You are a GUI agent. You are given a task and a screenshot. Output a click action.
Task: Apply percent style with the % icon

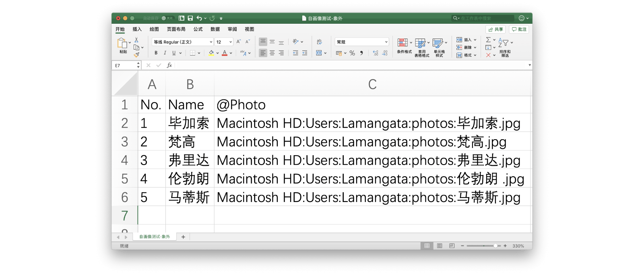(352, 53)
